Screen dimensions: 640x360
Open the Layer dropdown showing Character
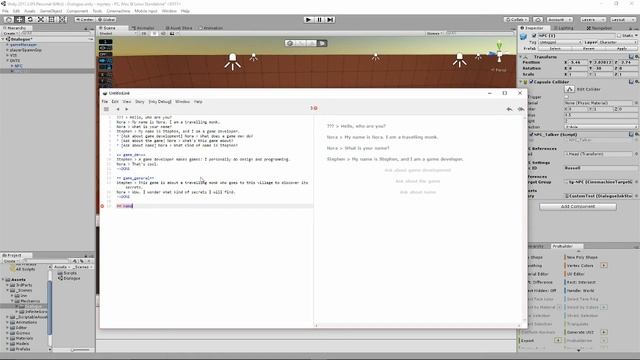click(618, 42)
